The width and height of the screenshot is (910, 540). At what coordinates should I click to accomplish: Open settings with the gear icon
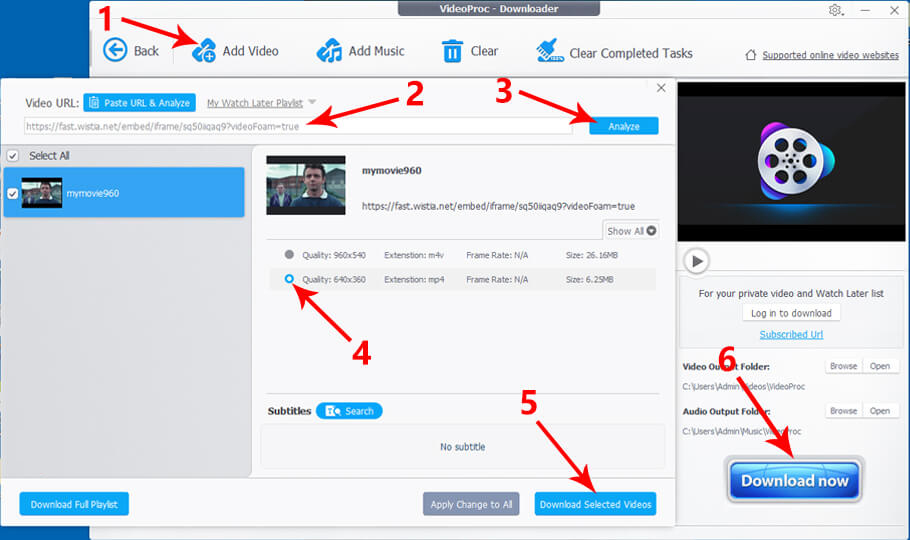(x=836, y=10)
